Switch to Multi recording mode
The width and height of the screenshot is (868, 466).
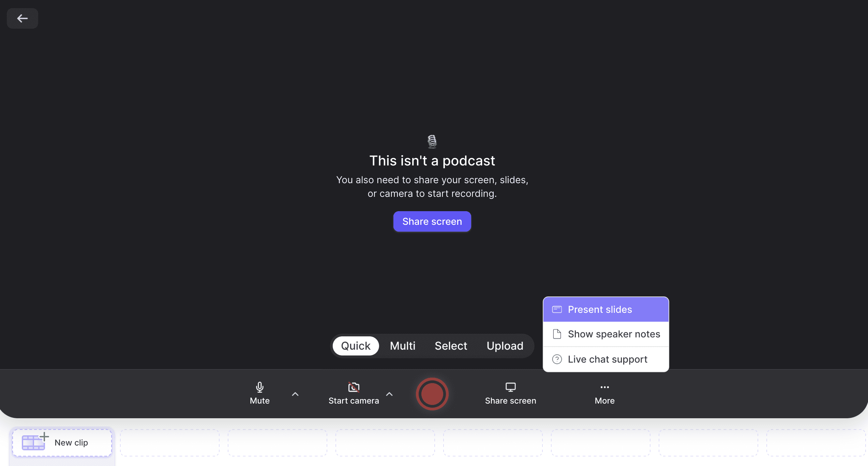403,346
